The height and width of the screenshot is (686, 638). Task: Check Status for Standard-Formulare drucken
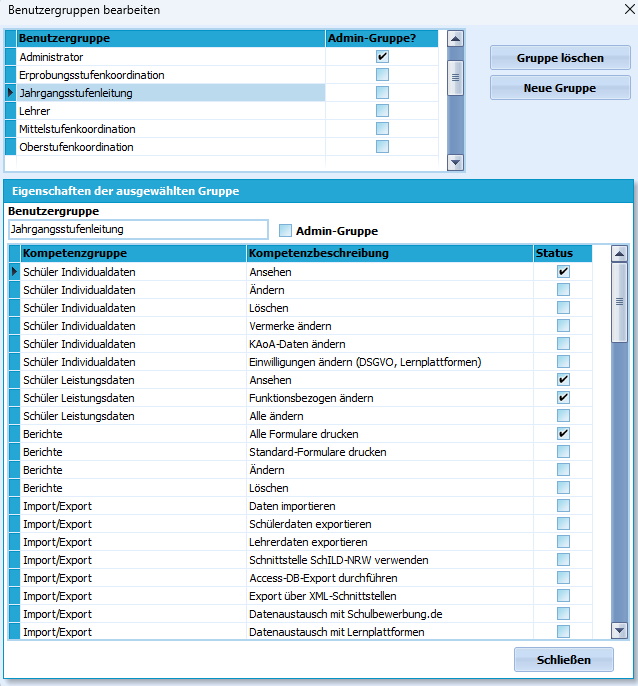(563, 452)
